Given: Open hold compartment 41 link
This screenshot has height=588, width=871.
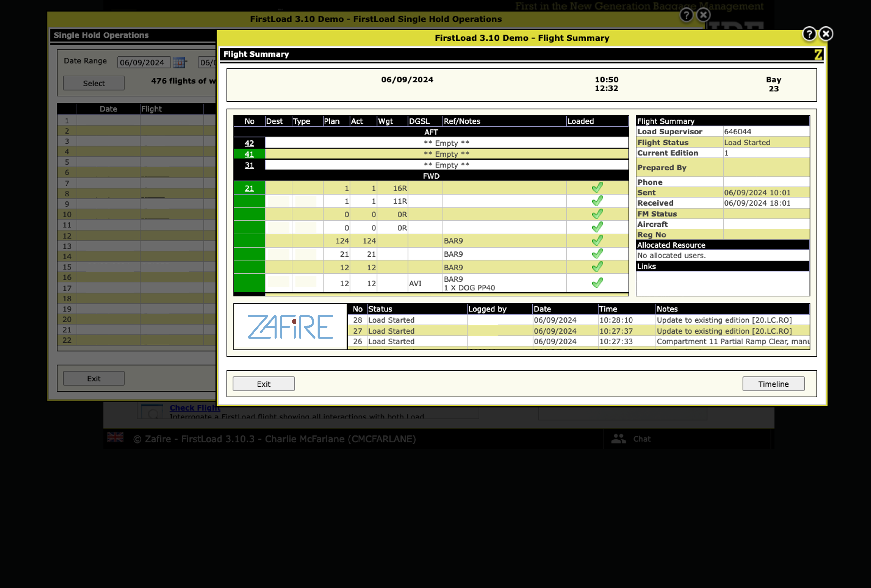Looking at the screenshot, I should 249,154.
